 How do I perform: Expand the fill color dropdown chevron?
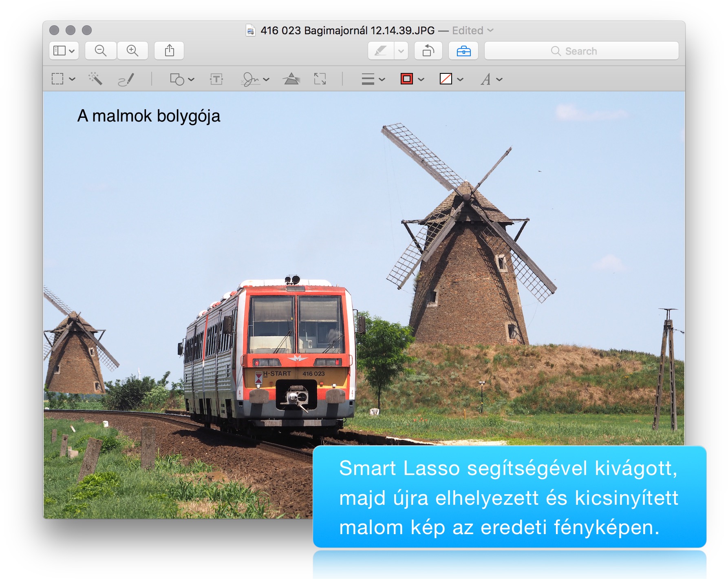[x=460, y=80]
